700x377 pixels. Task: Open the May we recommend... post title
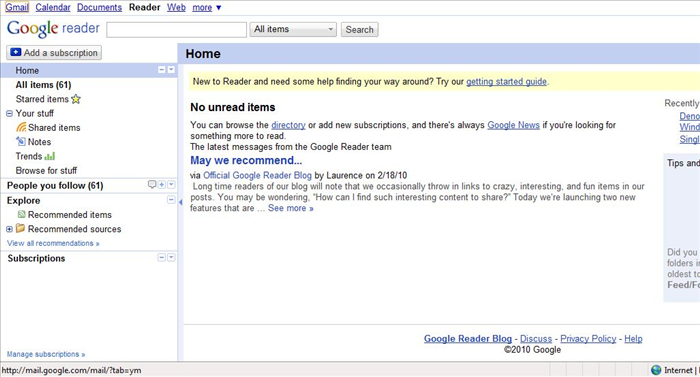[246, 160]
